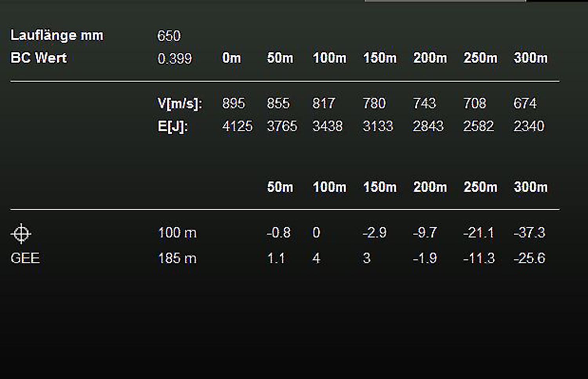Click the barrel length value 650

tap(169, 36)
